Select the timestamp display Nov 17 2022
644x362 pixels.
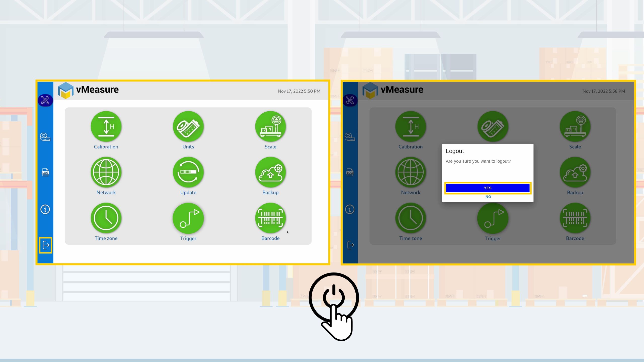pos(299,91)
